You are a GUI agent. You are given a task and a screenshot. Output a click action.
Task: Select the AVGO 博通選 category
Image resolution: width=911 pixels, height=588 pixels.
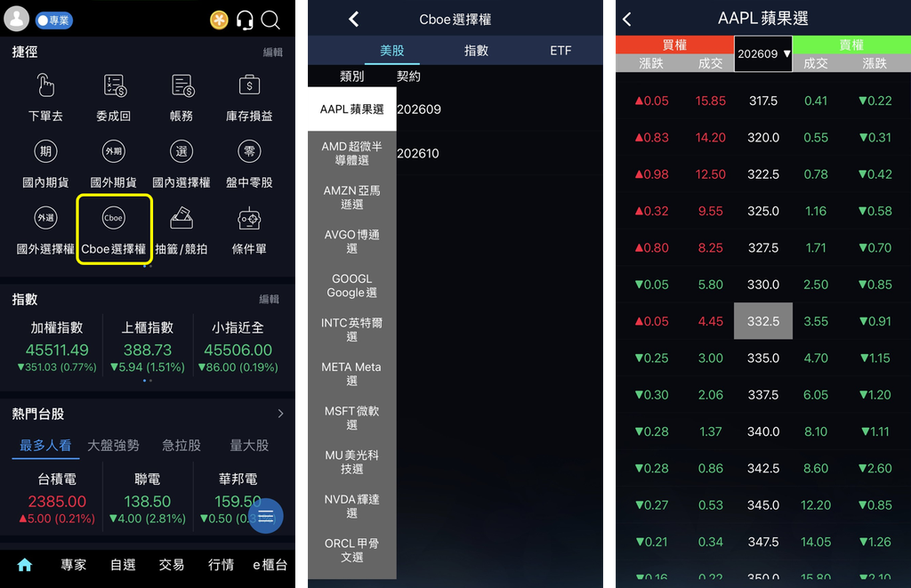coord(352,242)
